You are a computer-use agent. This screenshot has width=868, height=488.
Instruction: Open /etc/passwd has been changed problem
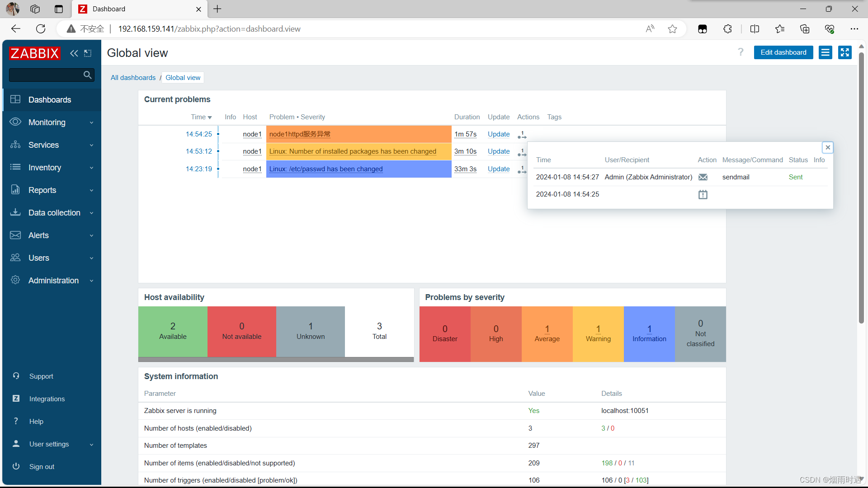(326, 169)
